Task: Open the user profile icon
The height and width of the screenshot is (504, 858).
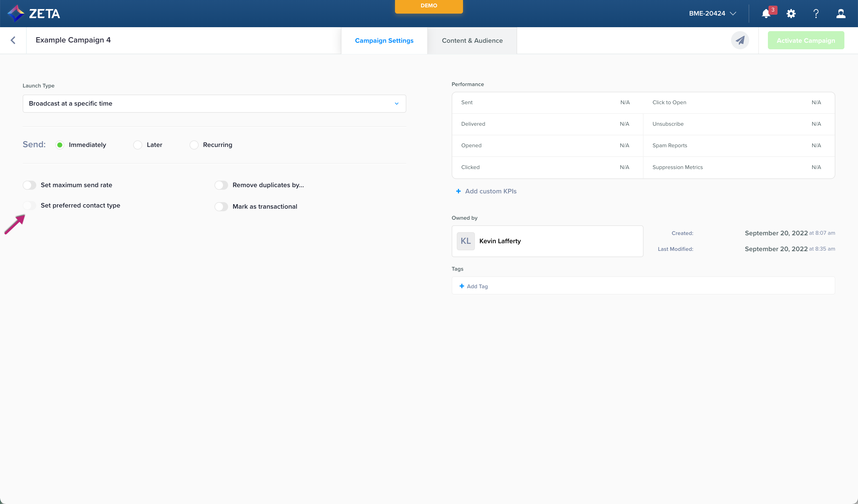Action: (841, 14)
